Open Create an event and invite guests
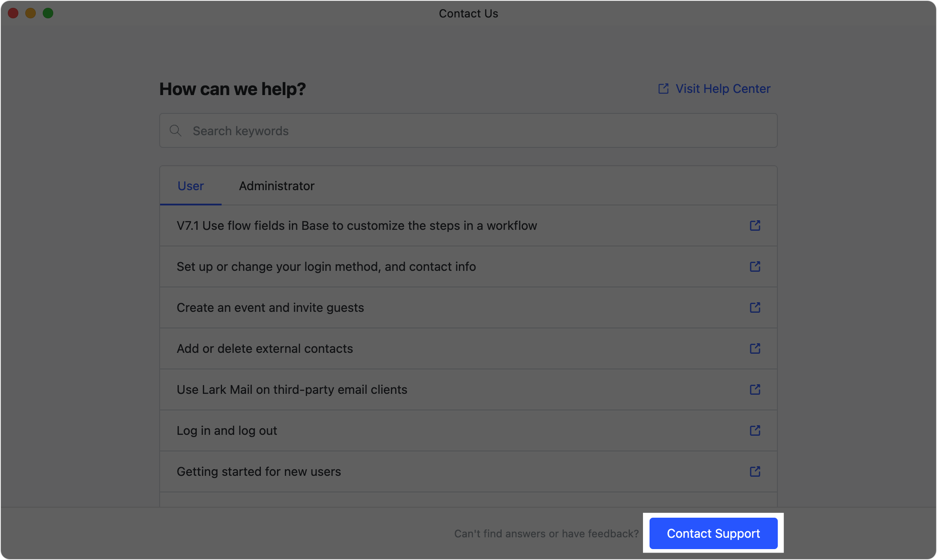 click(x=270, y=307)
